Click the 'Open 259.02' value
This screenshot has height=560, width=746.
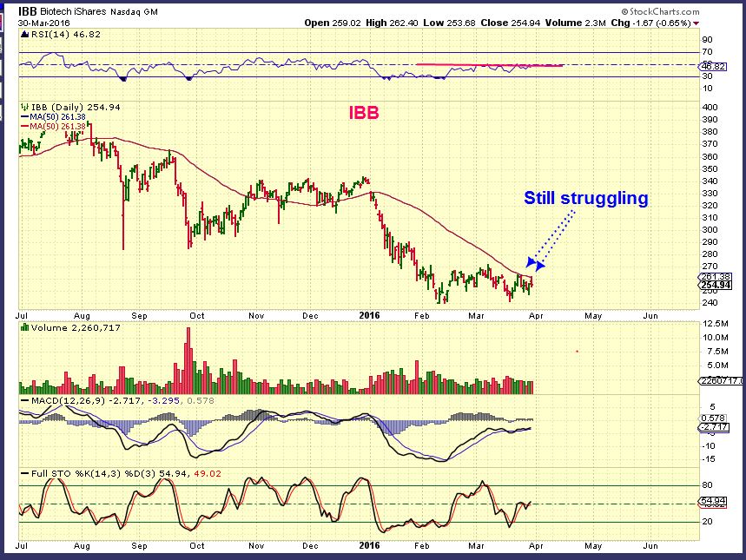tap(333, 23)
